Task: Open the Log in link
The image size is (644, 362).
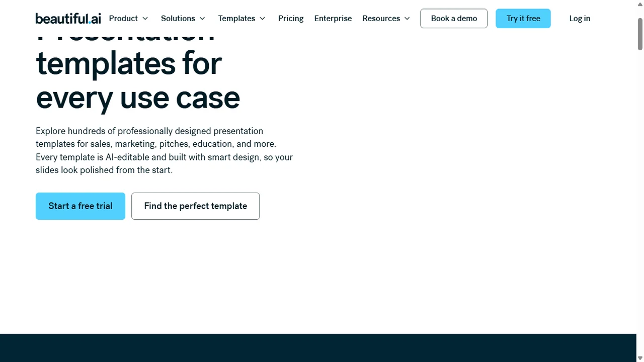Action: pos(580,19)
